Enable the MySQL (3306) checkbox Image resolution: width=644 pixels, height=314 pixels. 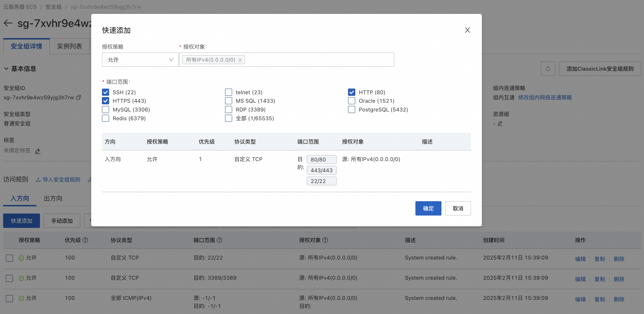(x=106, y=109)
